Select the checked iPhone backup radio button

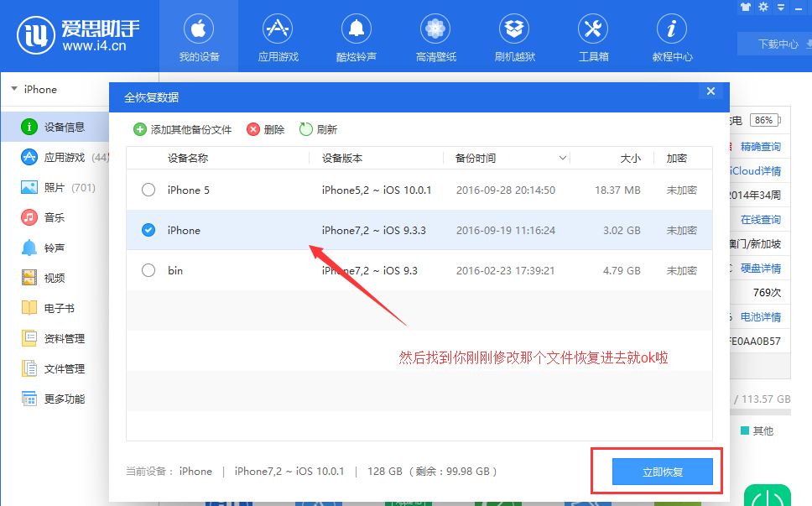[148, 230]
